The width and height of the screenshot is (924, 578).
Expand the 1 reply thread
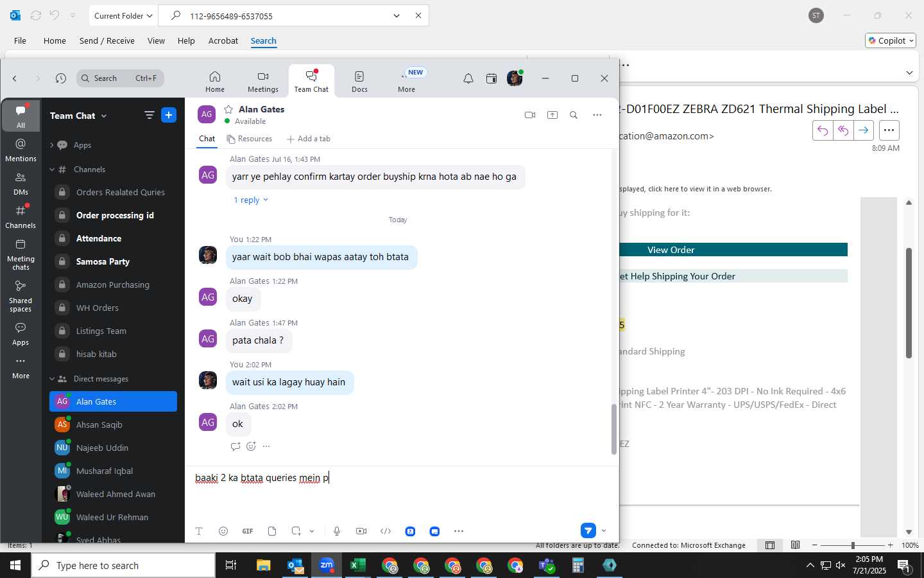coord(251,200)
